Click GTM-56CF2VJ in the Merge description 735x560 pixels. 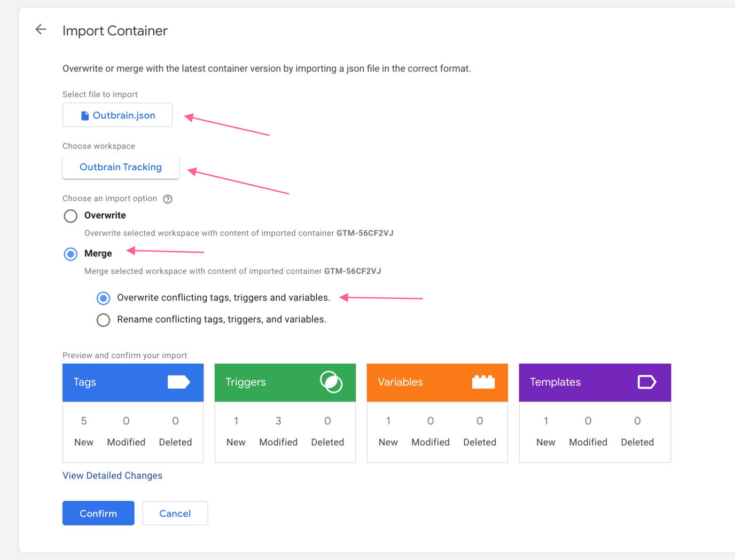(353, 271)
